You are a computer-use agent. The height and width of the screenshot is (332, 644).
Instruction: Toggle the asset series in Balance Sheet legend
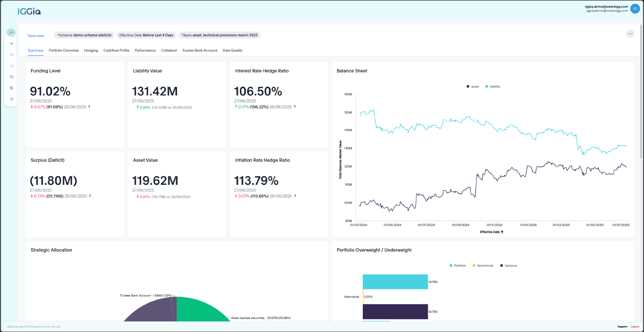(x=472, y=86)
